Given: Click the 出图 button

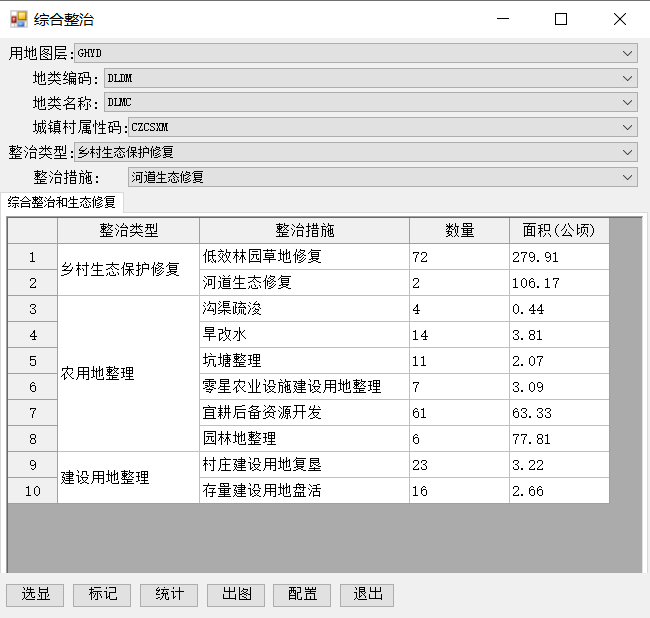Looking at the screenshot, I should (x=236, y=595).
